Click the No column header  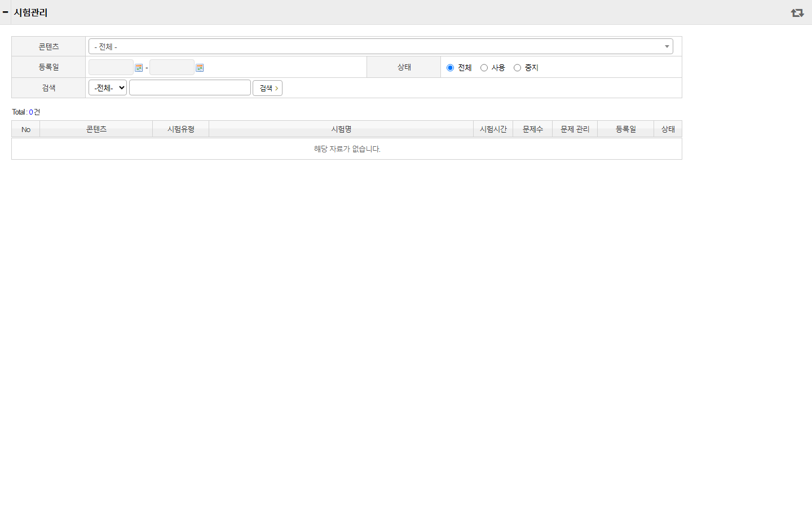coord(26,129)
